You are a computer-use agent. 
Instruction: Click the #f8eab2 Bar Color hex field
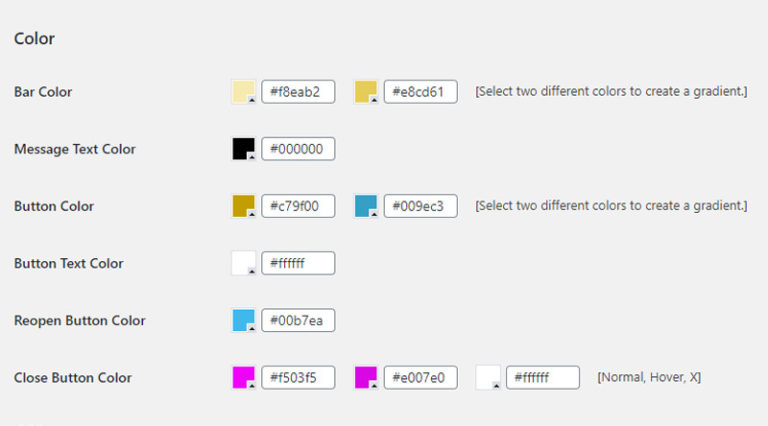[297, 92]
